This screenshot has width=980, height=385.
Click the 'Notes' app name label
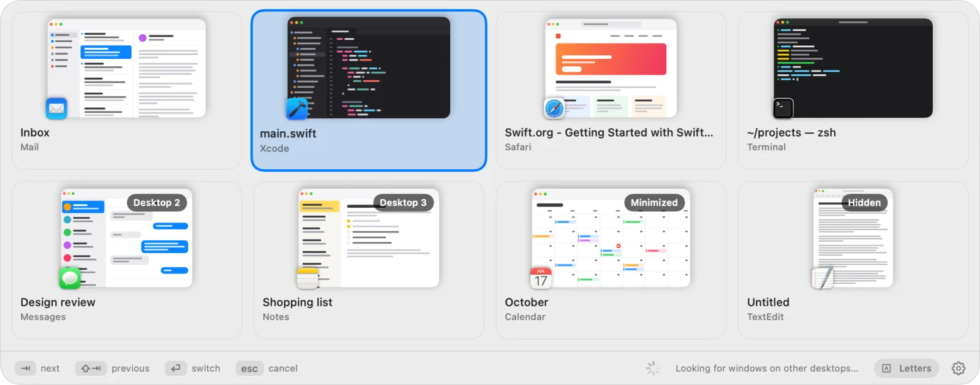tap(276, 317)
